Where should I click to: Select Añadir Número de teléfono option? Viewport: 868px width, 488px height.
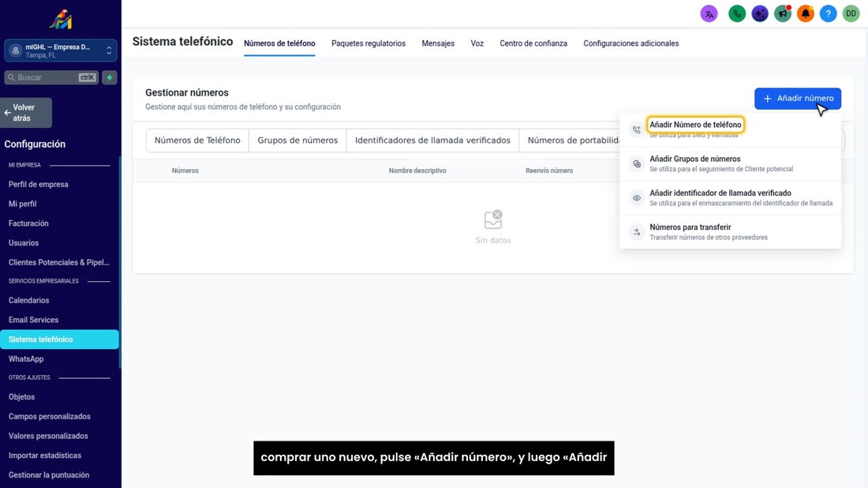(730, 130)
